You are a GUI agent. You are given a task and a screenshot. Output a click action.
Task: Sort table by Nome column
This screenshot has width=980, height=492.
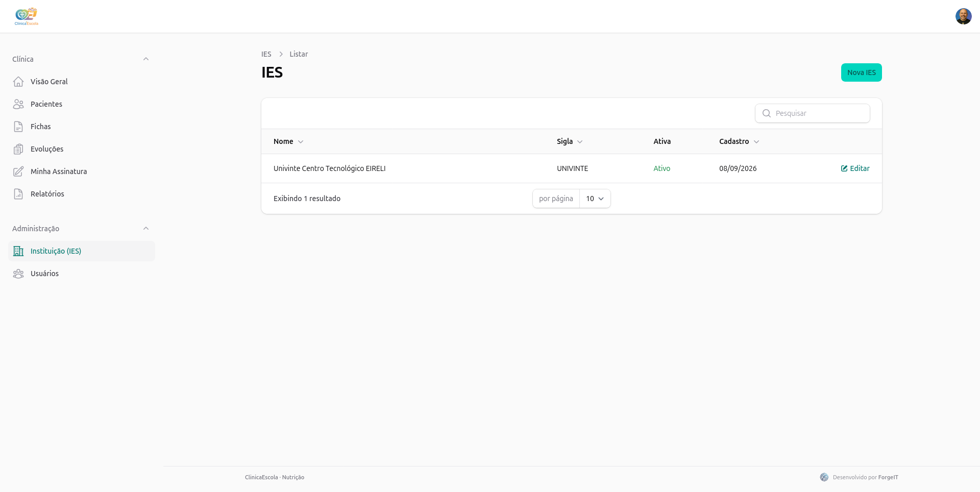pyautogui.click(x=288, y=141)
